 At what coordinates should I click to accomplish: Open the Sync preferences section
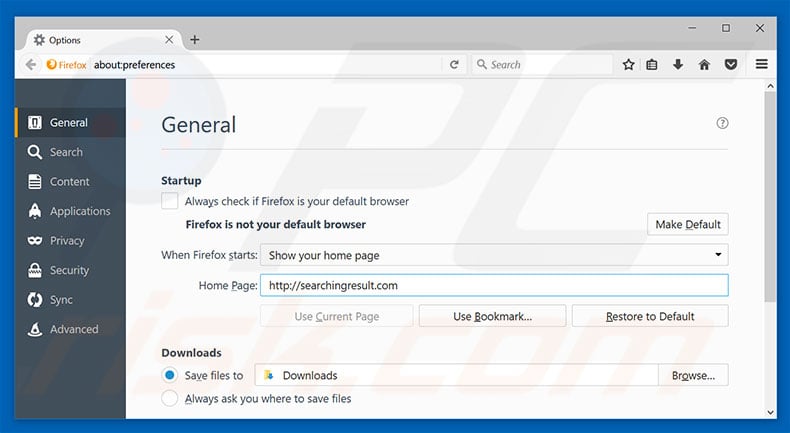71,299
